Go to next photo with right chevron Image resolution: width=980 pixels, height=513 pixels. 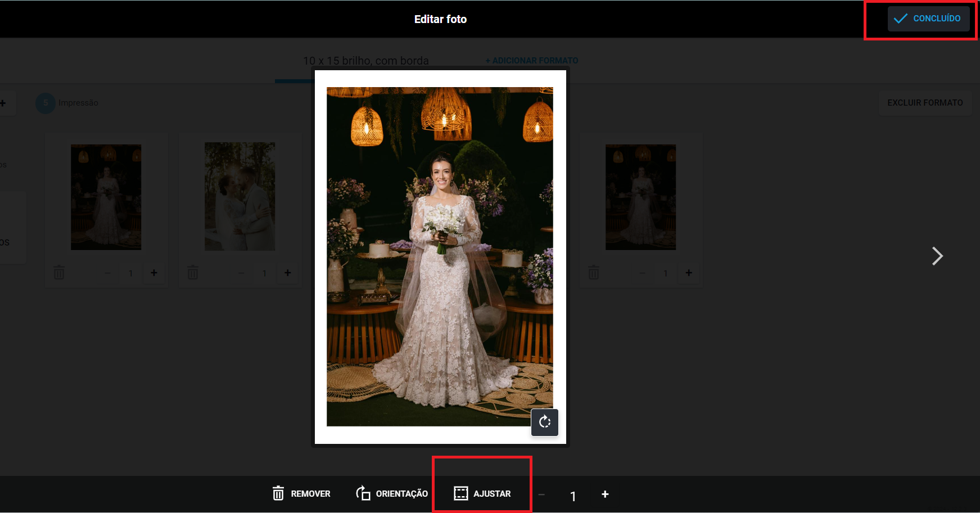pos(937,256)
